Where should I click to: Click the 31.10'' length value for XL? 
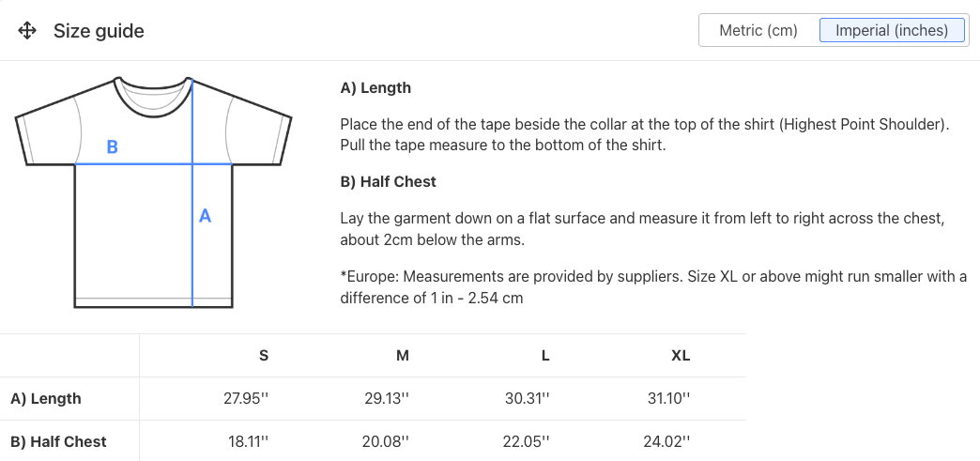click(x=669, y=398)
